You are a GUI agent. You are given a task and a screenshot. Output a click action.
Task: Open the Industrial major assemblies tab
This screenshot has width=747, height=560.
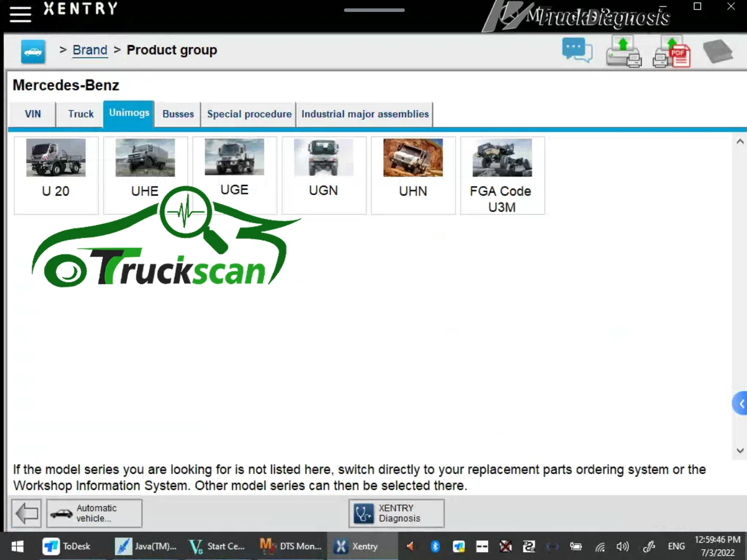(365, 114)
